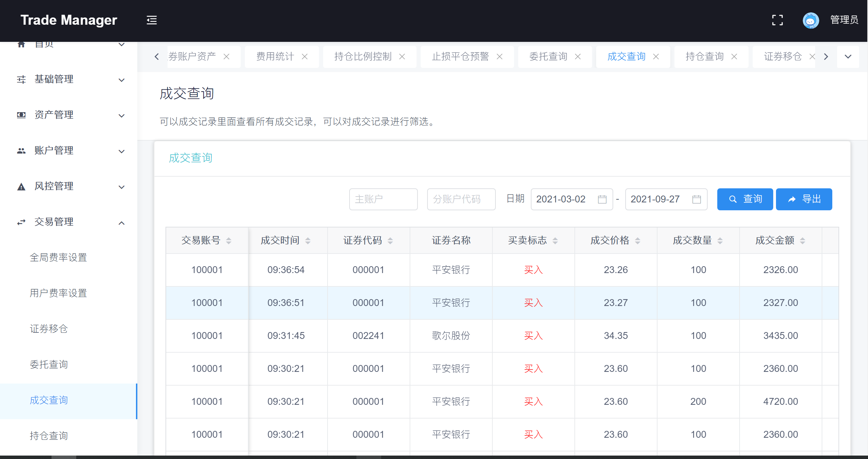Image resolution: width=868 pixels, height=459 pixels.
Task: Click the 09:36:54 trade time cell
Action: [x=286, y=270]
